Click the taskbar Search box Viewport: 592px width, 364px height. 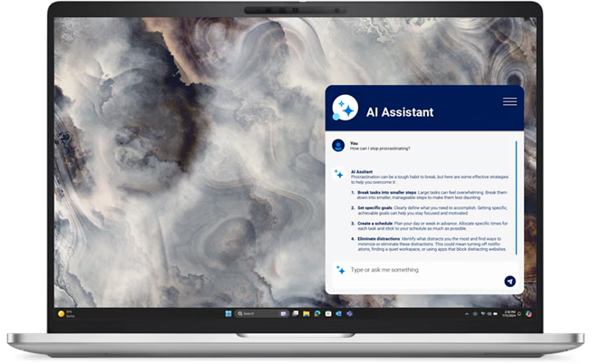point(255,313)
